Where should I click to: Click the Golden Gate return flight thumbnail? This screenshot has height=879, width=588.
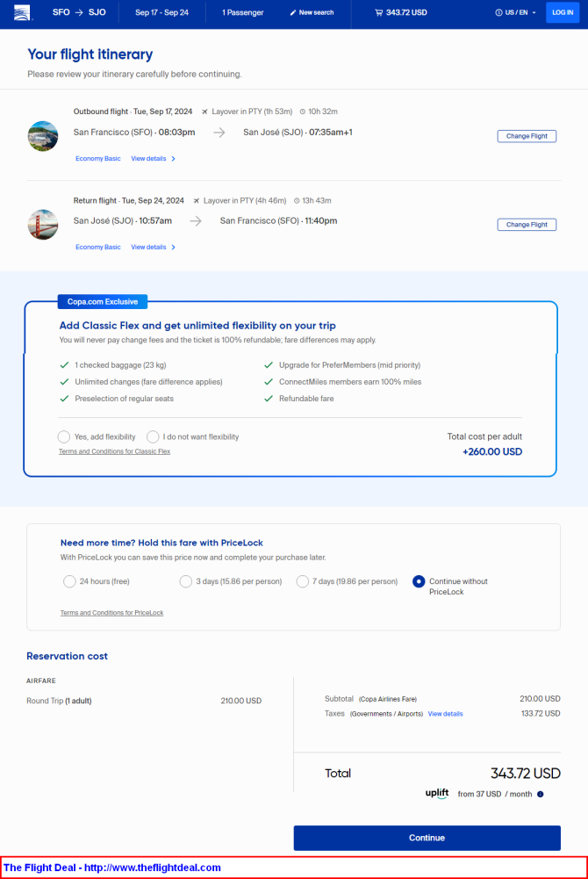pyautogui.click(x=43, y=224)
